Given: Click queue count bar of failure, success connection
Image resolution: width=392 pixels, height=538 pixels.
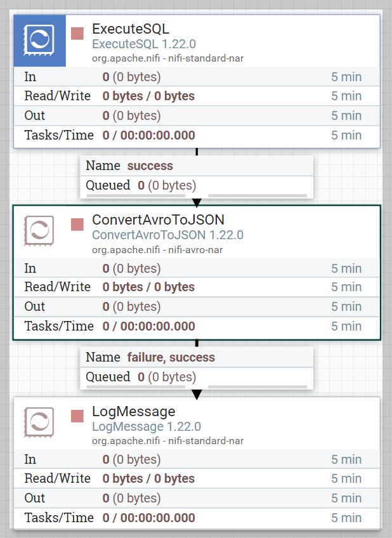Looking at the screenshot, I should point(136,387).
